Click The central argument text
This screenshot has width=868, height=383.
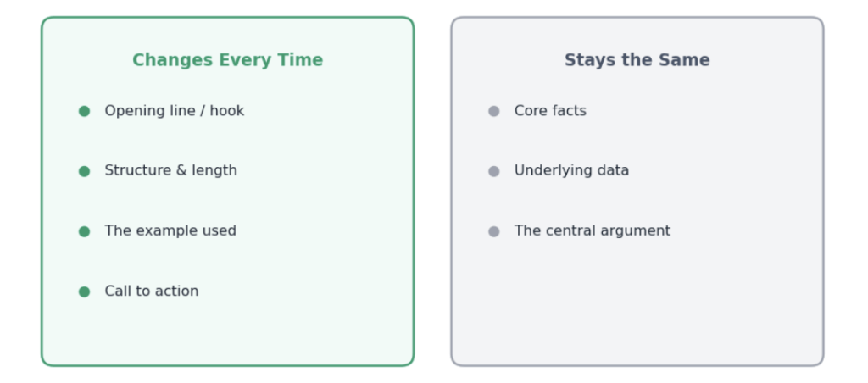click(593, 230)
